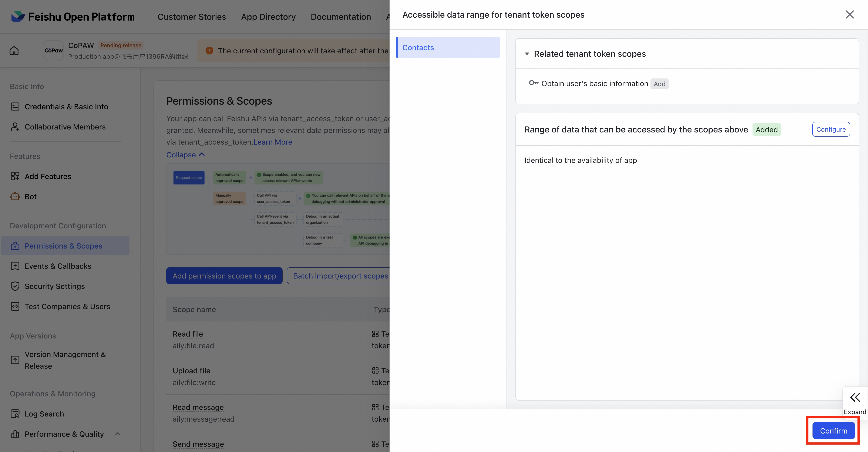
Task: Open Test Companies & Users page
Action: click(67, 307)
